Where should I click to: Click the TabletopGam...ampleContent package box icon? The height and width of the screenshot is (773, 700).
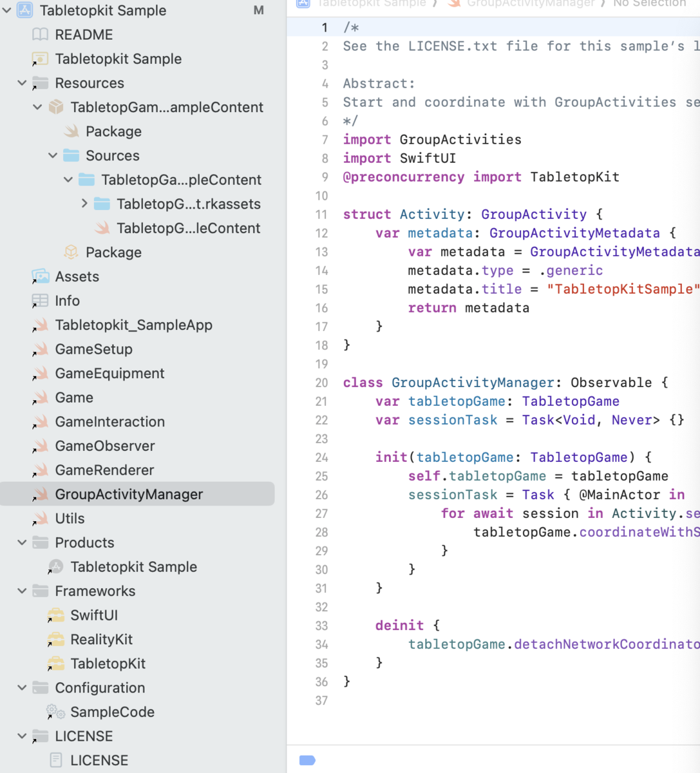click(x=56, y=107)
